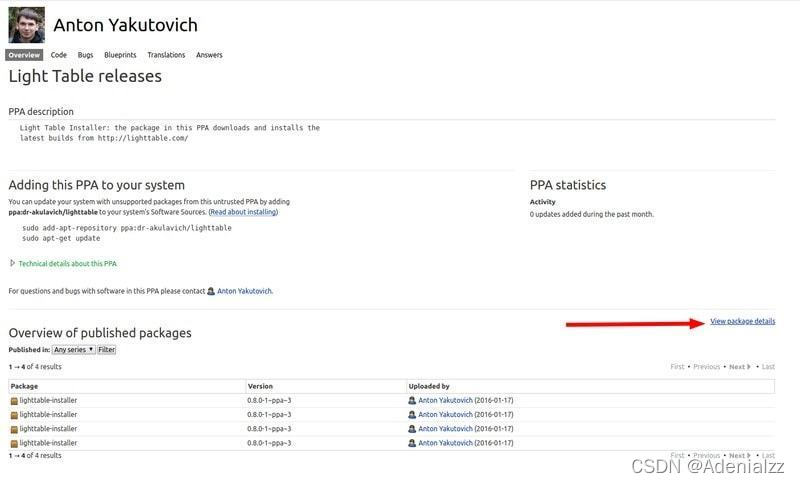Click Anton Yakutovich's profile photo

27,24
